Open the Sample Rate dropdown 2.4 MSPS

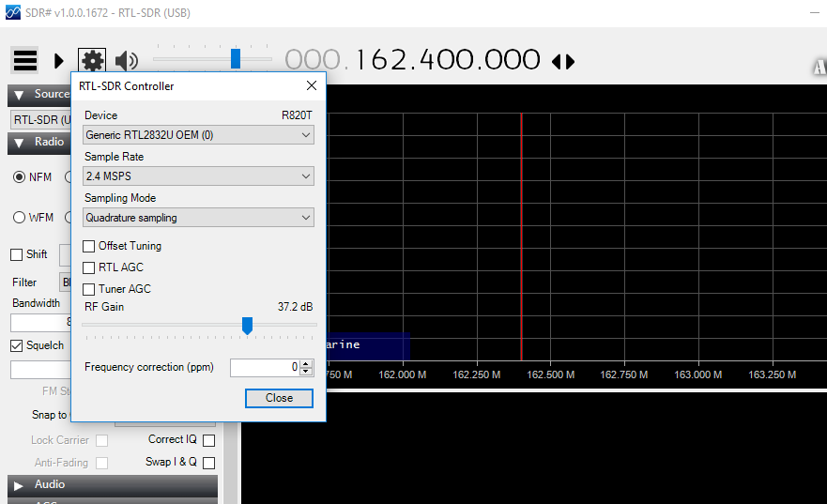pyautogui.click(x=198, y=176)
